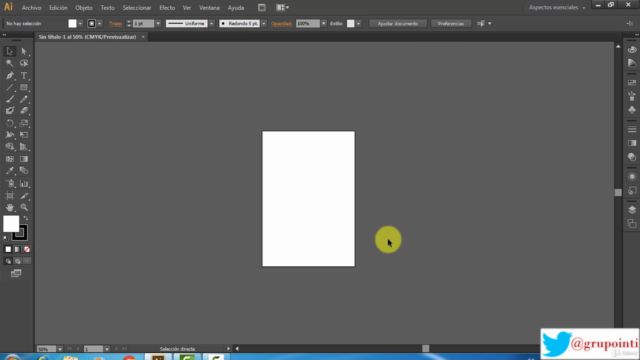Select the Zoom tool
The height and width of the screenshot is (360, 640).
coord(24,207)
